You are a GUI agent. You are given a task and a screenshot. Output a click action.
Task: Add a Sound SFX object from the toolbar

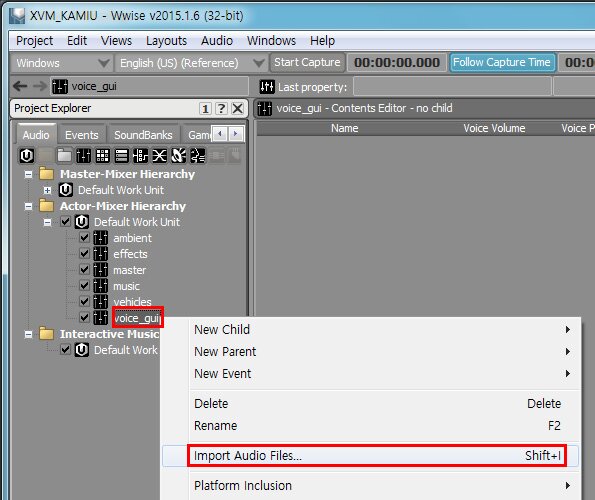click(x=178, y=156)
